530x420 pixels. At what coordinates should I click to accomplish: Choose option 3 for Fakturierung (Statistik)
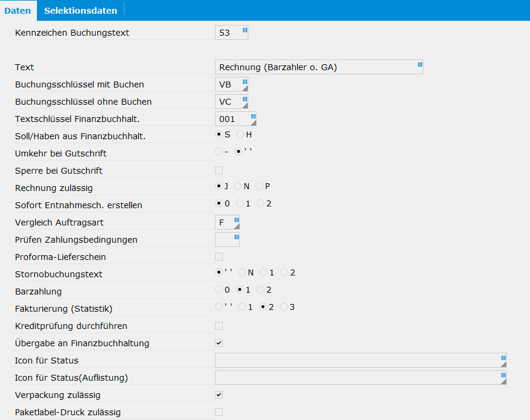click(x=283, y=307)
